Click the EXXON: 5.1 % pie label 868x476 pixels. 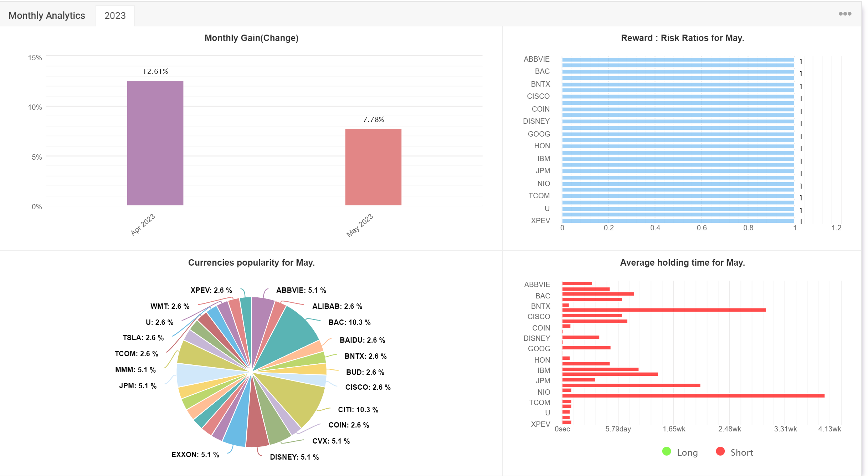(195, 455)
